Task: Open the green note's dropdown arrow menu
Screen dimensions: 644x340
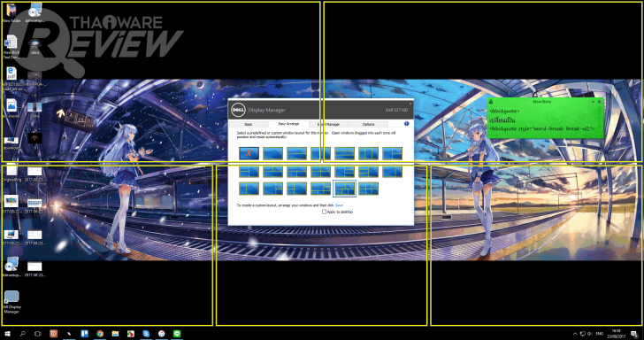Action: tap(593, 102)
